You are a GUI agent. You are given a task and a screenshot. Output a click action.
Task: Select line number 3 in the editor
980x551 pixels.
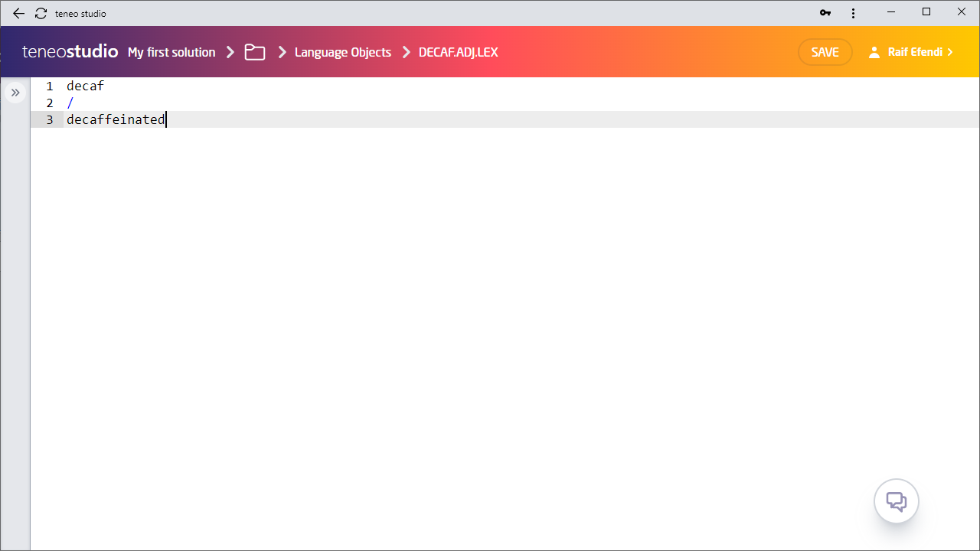coord(50,119)
